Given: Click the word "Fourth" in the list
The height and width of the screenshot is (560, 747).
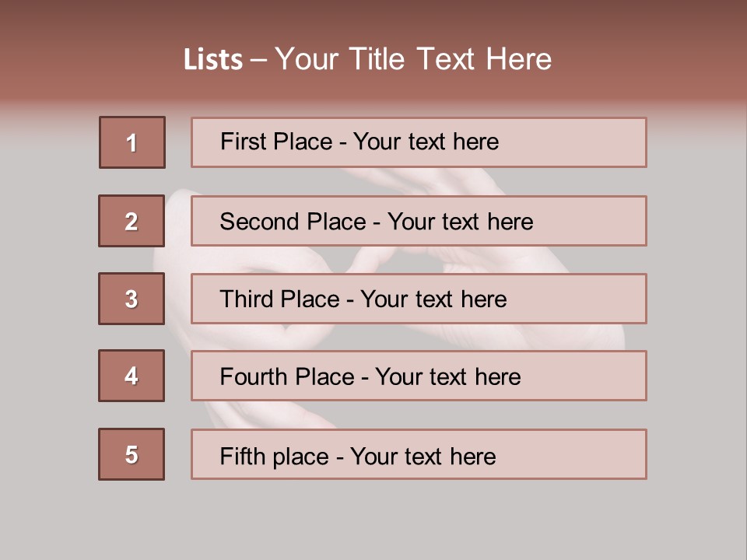Looking at the screenshot, I should (x=255, y=377).
